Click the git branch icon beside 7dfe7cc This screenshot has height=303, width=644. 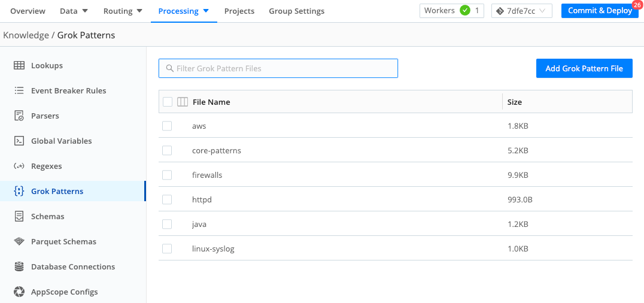point(500,11)
